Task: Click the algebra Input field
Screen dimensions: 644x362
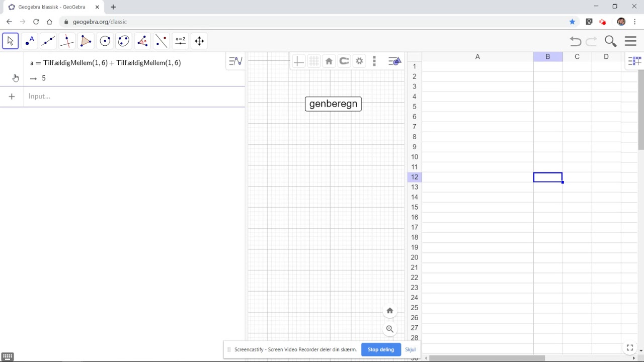Action: tap(134, 97)
